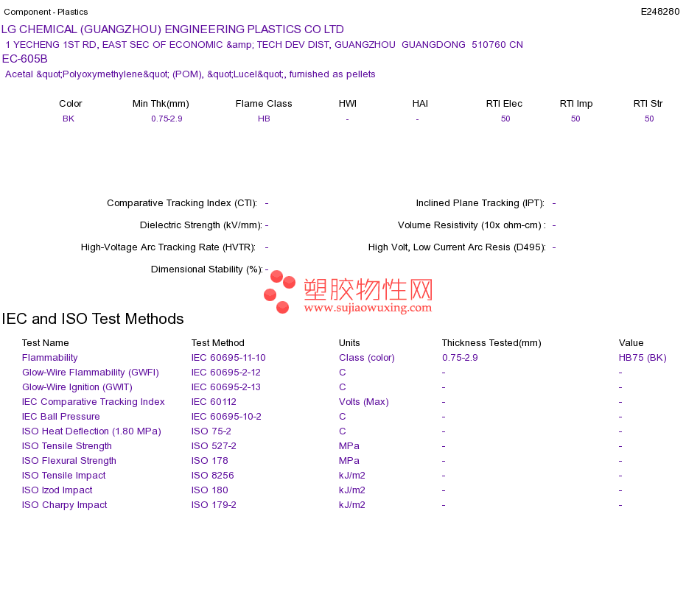Click Flammability thickness tested 0.75-2.9

point(460,357)
